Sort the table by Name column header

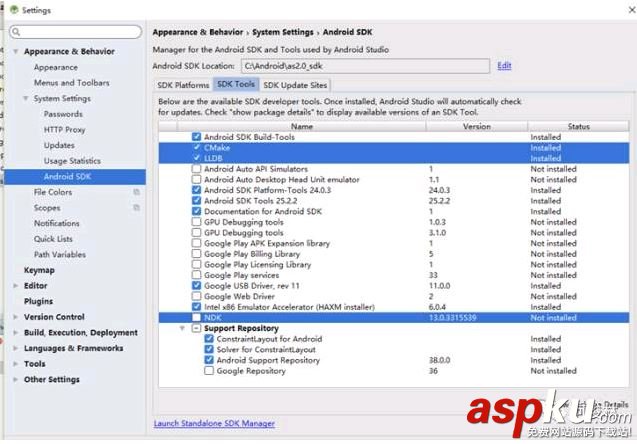tap(302, 126)
